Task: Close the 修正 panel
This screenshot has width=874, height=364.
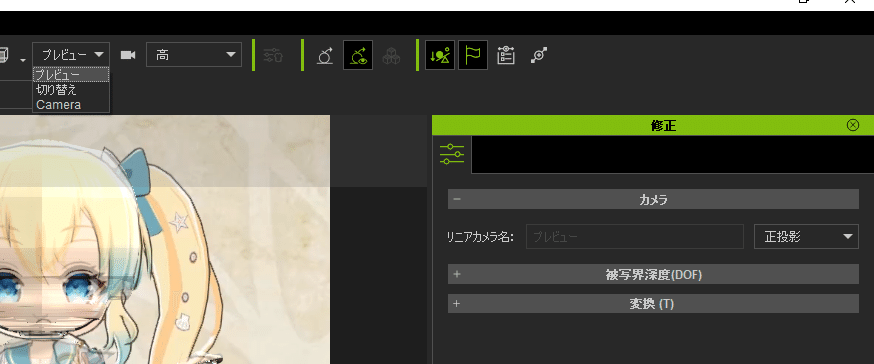Action: [x=853, y=125]
